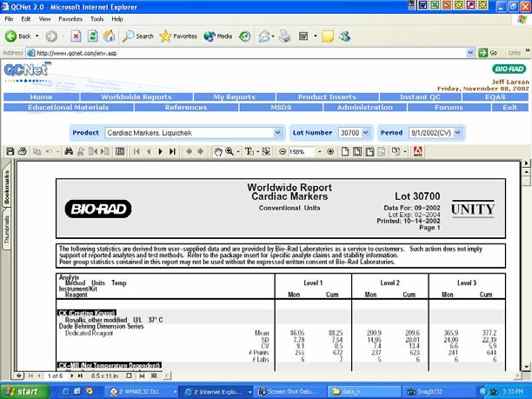
Task: Open Text Select tool options dropdown arrow
Action: tap(257, 151)
